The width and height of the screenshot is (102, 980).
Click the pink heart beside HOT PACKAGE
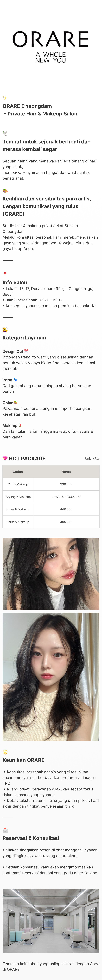coord(5,458)
